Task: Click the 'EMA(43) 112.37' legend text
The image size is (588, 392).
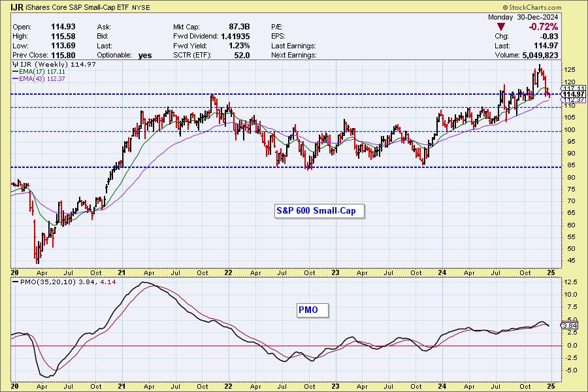Action: 42,79
